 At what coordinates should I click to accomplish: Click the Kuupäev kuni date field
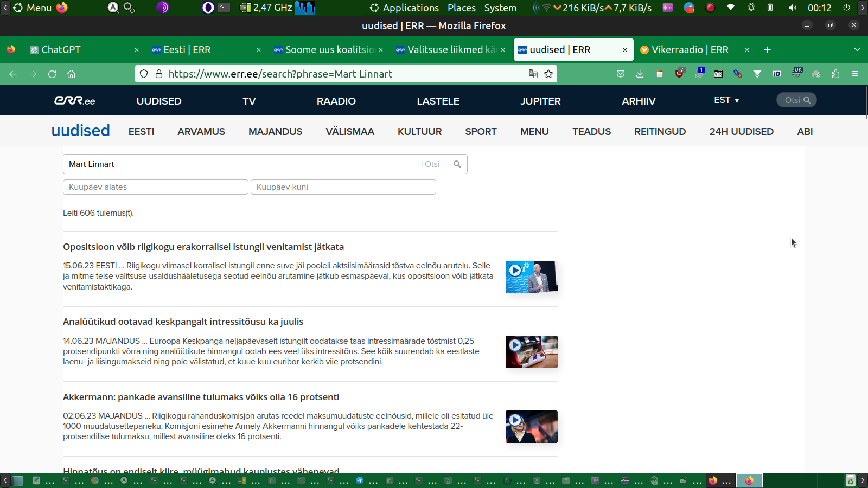tap(343, 187)
